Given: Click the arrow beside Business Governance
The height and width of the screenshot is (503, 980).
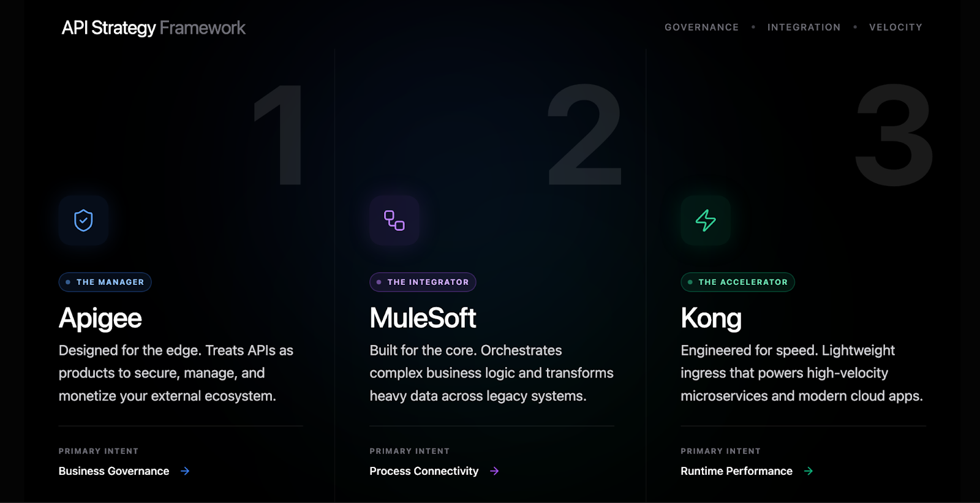Looking at the screenshot, I should click(x=185, y=471).
